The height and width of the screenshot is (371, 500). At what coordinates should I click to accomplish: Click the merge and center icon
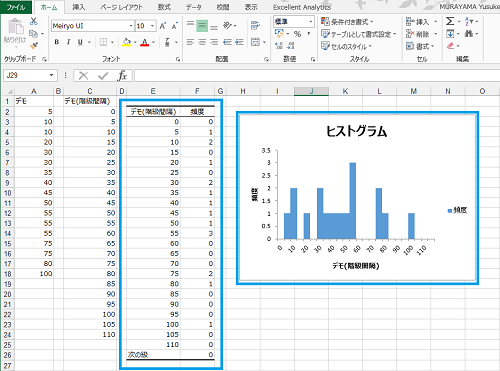pos(255,42)
